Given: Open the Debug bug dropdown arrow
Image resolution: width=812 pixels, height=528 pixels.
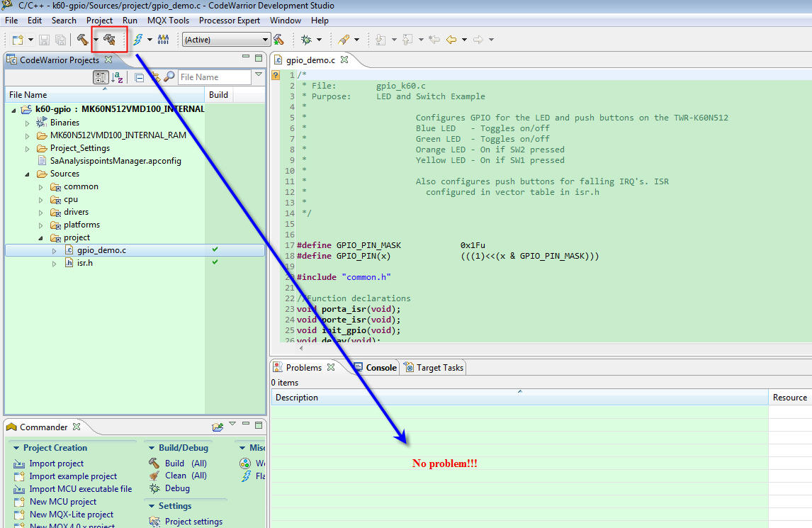Looking at the screenshot, I should [x=319, y=40].
